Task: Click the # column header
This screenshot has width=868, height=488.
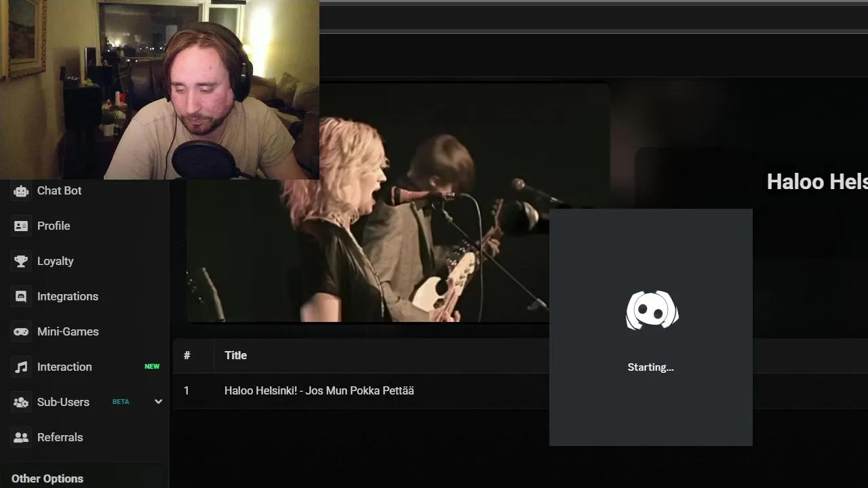Action: click(x=186, y=355)
